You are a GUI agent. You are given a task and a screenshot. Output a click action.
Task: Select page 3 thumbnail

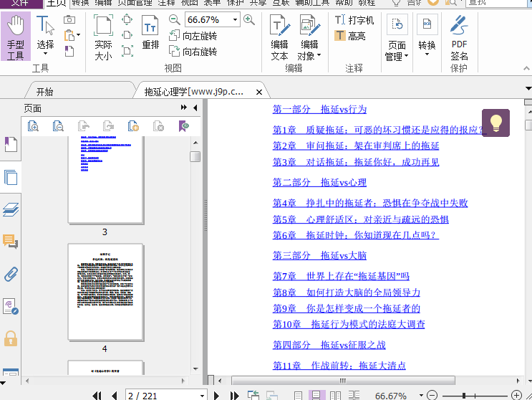coord(105,180)
